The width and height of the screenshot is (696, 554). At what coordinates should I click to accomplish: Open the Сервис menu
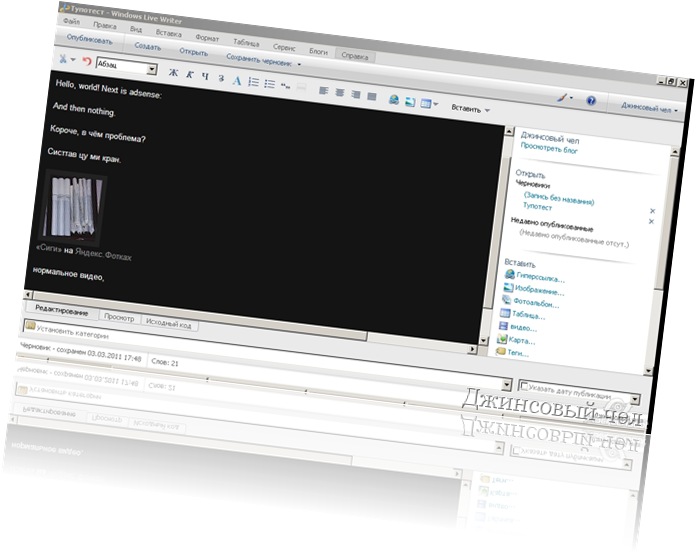pos(284,47)
